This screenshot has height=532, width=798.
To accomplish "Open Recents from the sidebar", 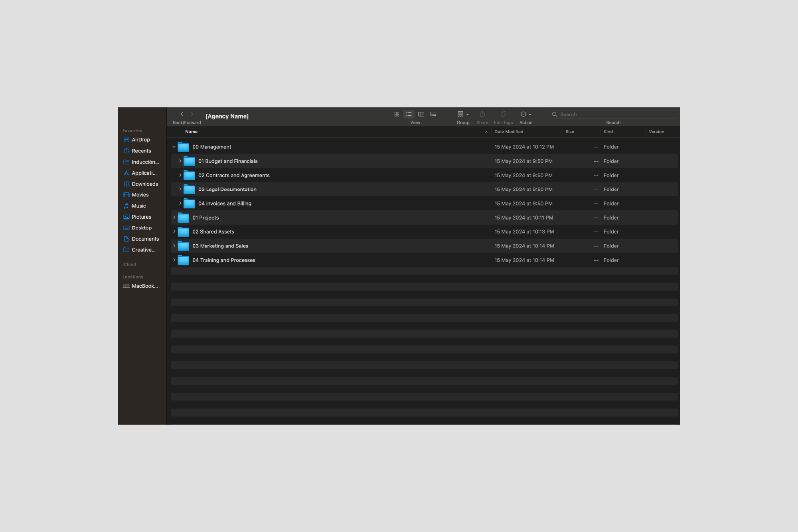I will click(141, 150).
